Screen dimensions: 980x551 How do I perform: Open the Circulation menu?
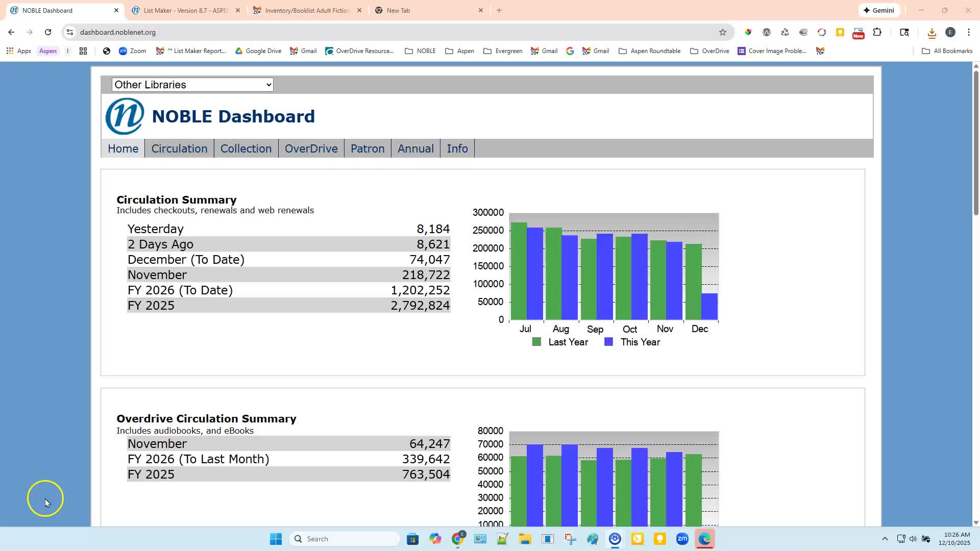click(179, 148)
